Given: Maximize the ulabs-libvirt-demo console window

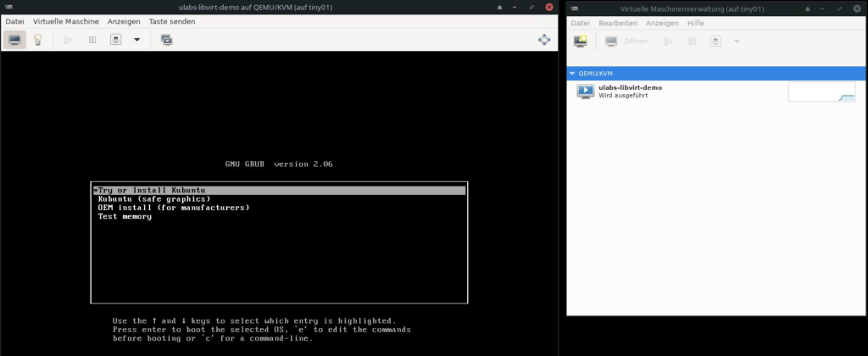Looking at the screenshot, I should [532, 7].
